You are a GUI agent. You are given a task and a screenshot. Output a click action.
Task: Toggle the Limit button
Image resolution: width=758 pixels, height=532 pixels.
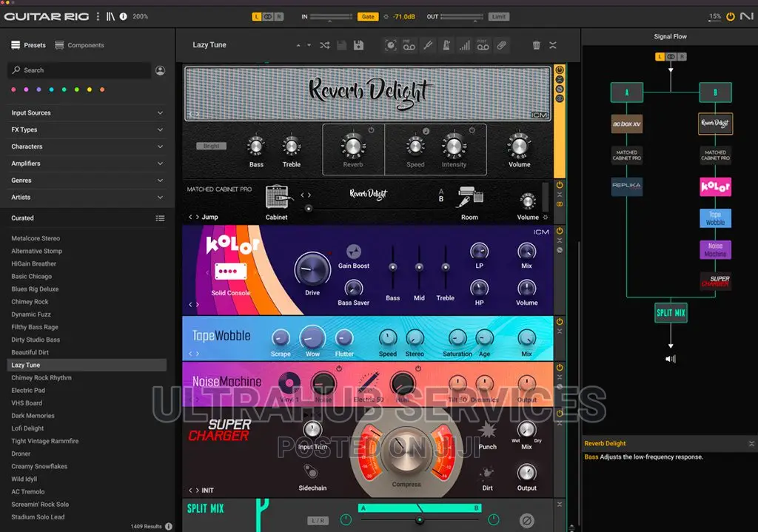coord(498,16)
